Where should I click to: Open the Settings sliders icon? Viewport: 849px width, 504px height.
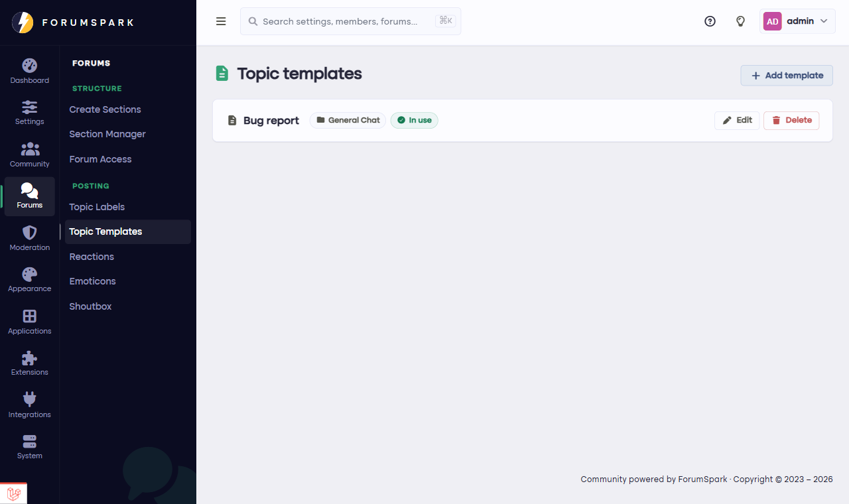tap(30, 107)
